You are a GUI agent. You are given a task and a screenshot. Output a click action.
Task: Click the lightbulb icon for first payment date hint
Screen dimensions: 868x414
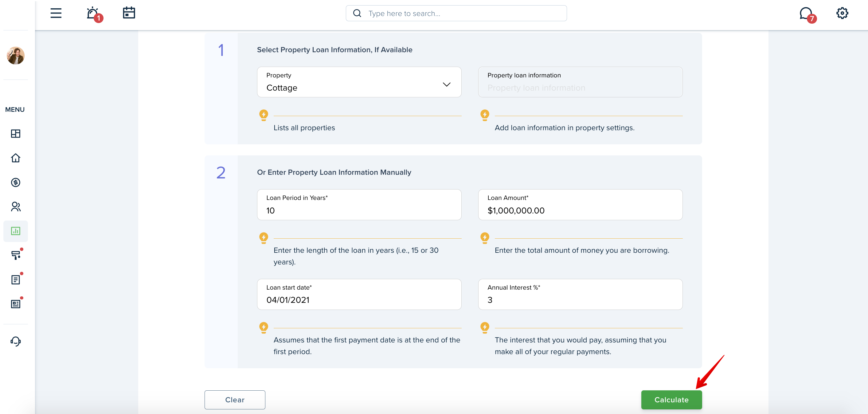tap(264, 327)
